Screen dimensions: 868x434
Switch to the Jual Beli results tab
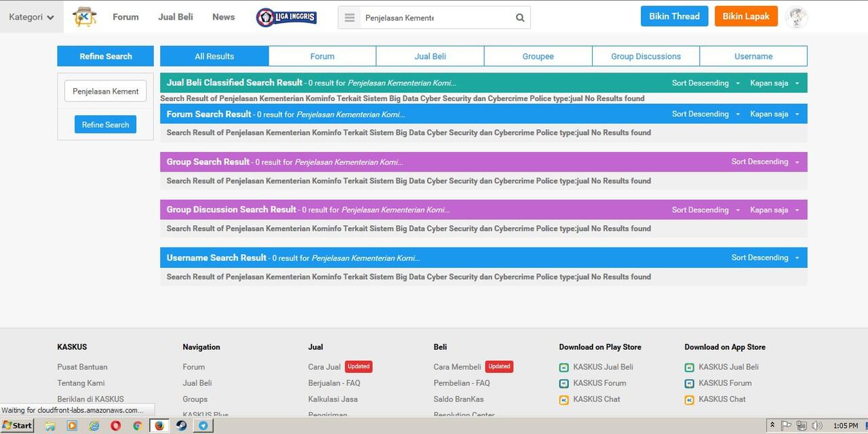tap(430, 56)
